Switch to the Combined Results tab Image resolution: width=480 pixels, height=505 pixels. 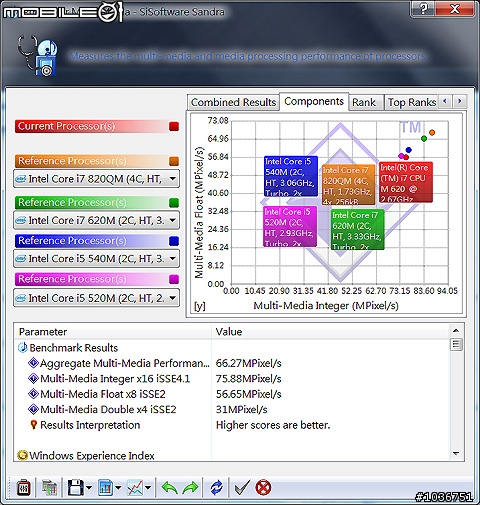tap(233, 102)
